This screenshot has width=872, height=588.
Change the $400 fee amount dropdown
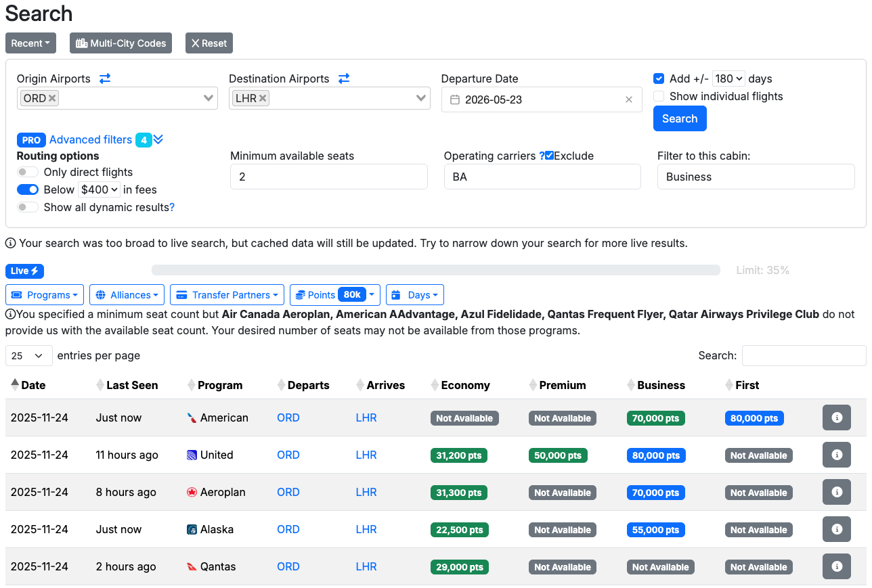coord(98,189)
